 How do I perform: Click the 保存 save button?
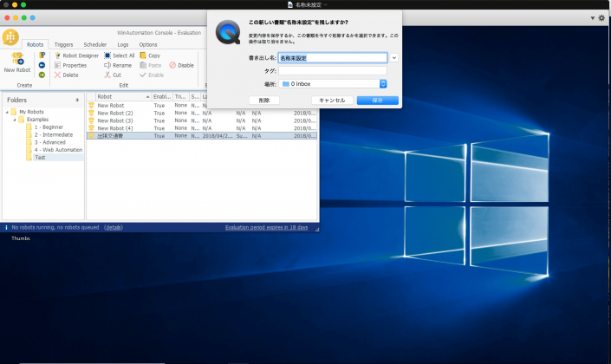click(377, 101)
